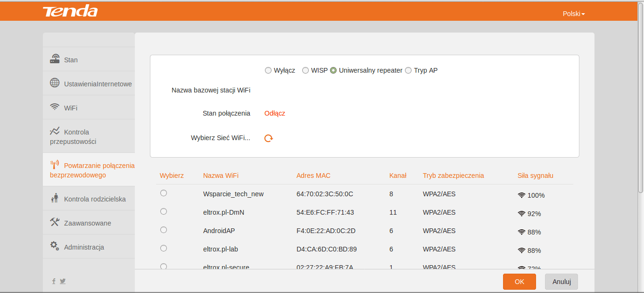Click the OK button

coord(520,282)
